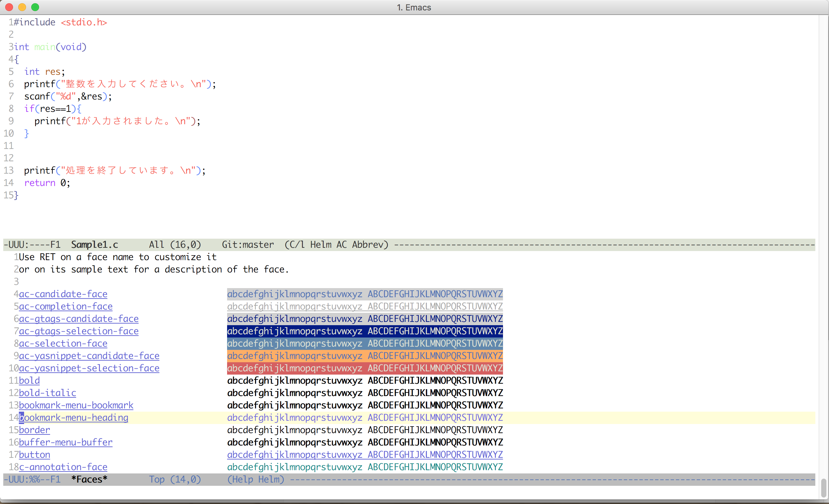Click the border face link
Screen dimensions: 829x504
pos(34,430)
